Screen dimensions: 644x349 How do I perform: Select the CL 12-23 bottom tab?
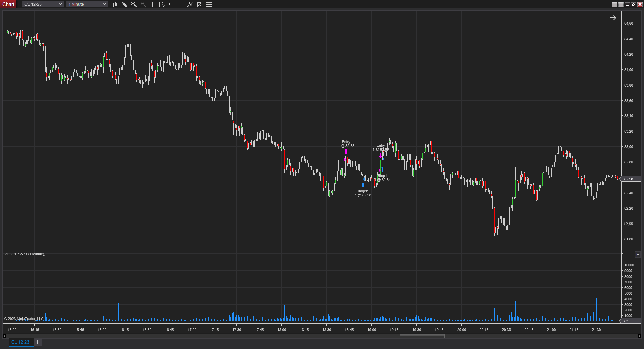[20, 342]
